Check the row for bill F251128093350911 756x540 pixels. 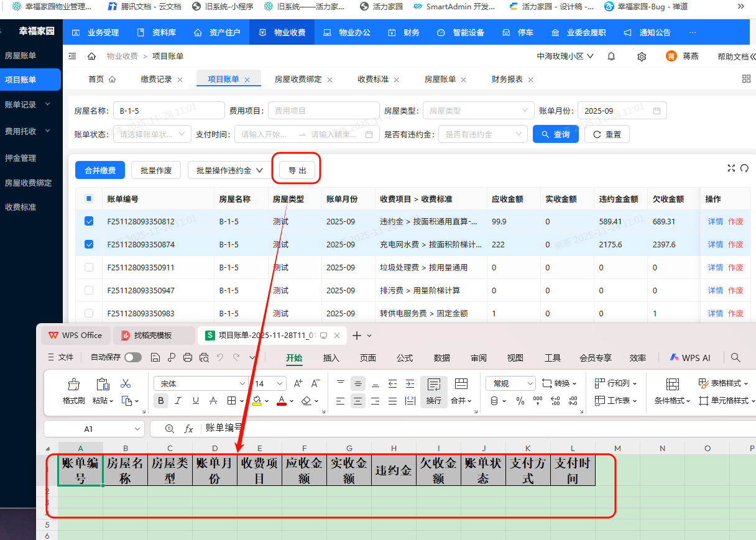89,267
